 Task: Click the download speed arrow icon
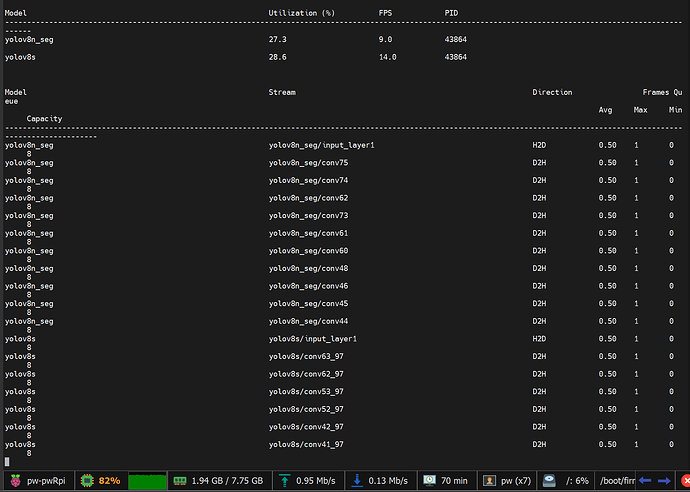click(x=357, y=480)
